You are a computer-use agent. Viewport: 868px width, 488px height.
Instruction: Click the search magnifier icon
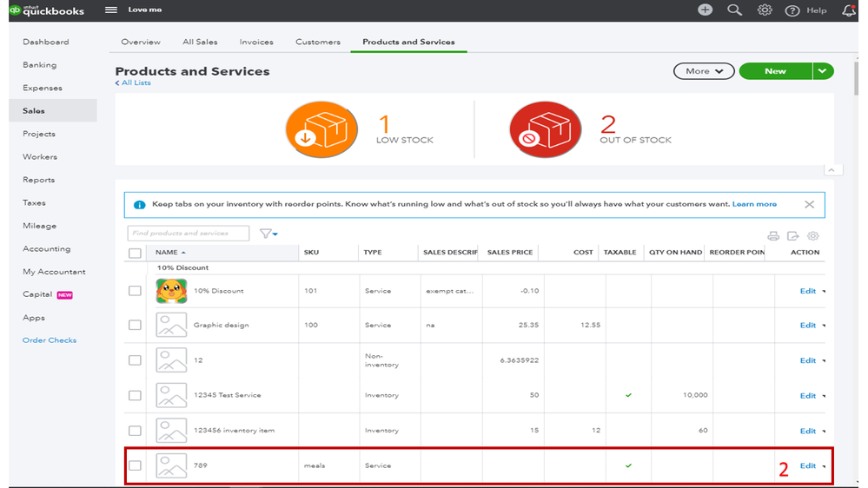pos(734,10)
